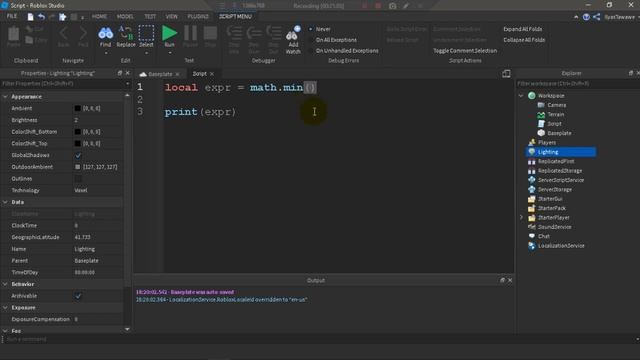Close the Script document tab
Image resolution: width=640 pixels, height=360 pixels.
coord(212,74)
